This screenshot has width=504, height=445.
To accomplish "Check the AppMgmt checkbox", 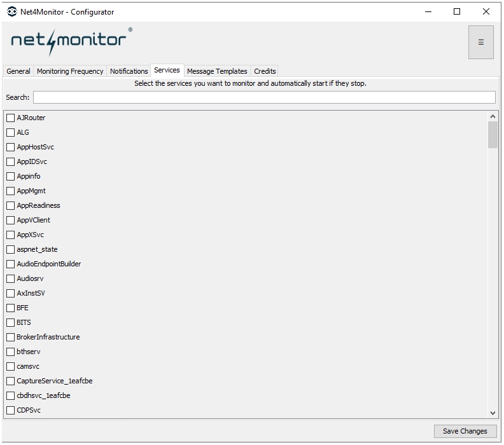I will [11, 191].
